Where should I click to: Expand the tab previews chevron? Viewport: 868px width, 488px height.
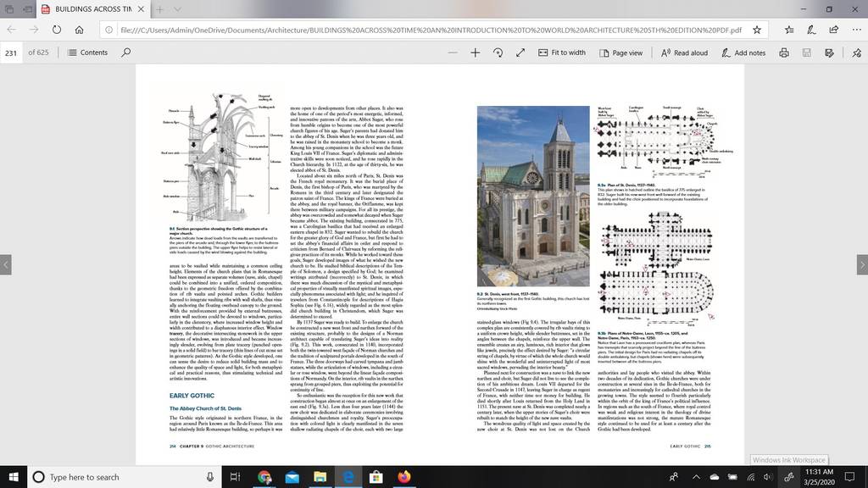[177, 9]
